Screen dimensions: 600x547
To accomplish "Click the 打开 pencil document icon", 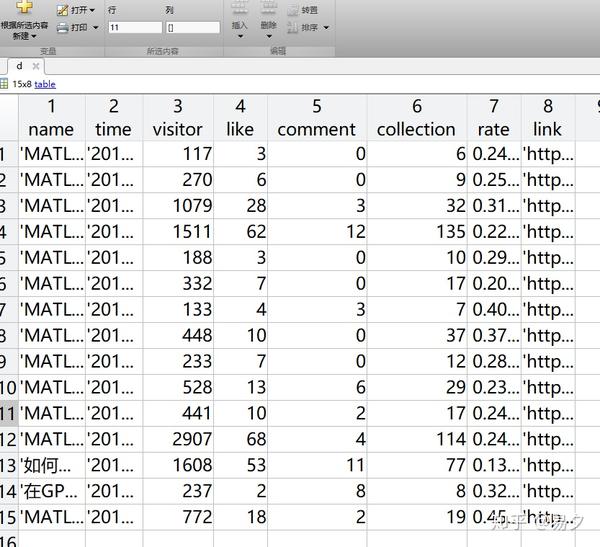I will click(x=62, y=10).
